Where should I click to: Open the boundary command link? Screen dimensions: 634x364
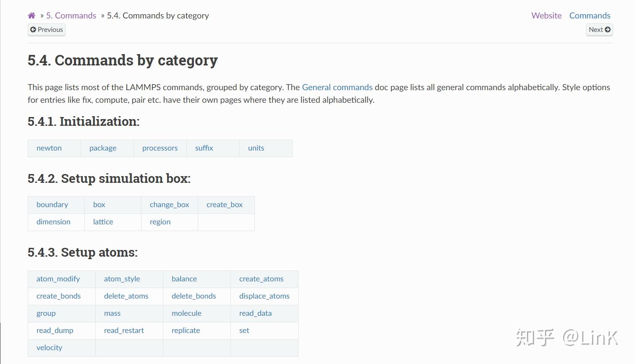(x=52, y=205)
